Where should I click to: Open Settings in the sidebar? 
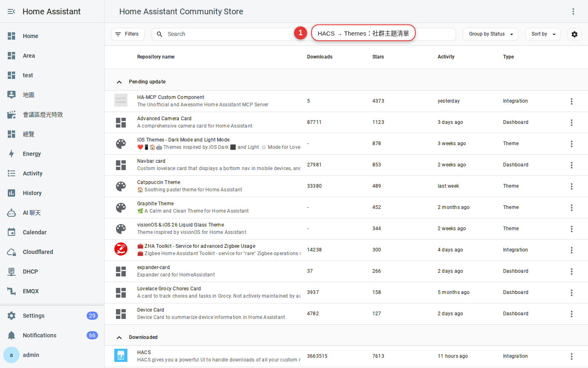52,316
